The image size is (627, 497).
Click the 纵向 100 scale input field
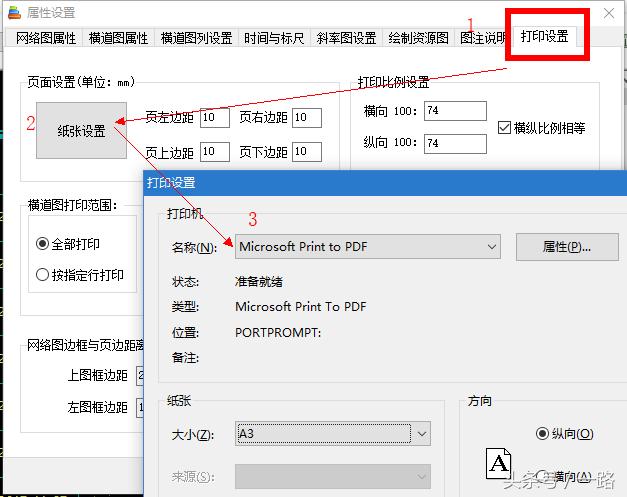[455, 144]
